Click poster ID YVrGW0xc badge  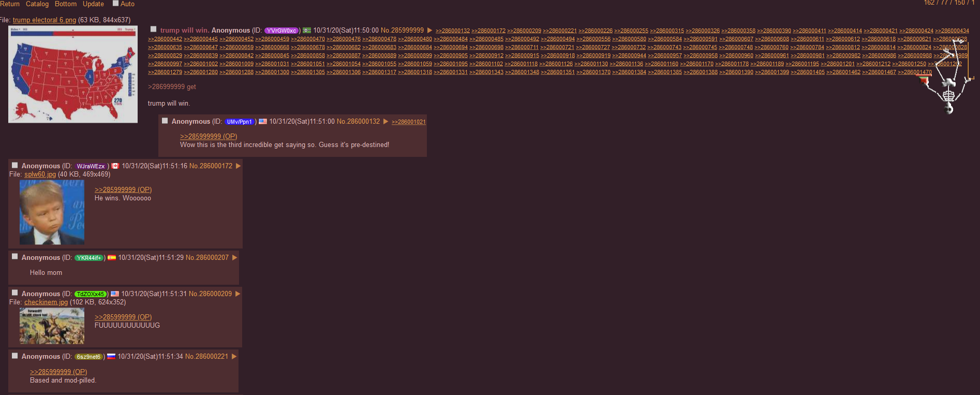(x=281, y=31)
